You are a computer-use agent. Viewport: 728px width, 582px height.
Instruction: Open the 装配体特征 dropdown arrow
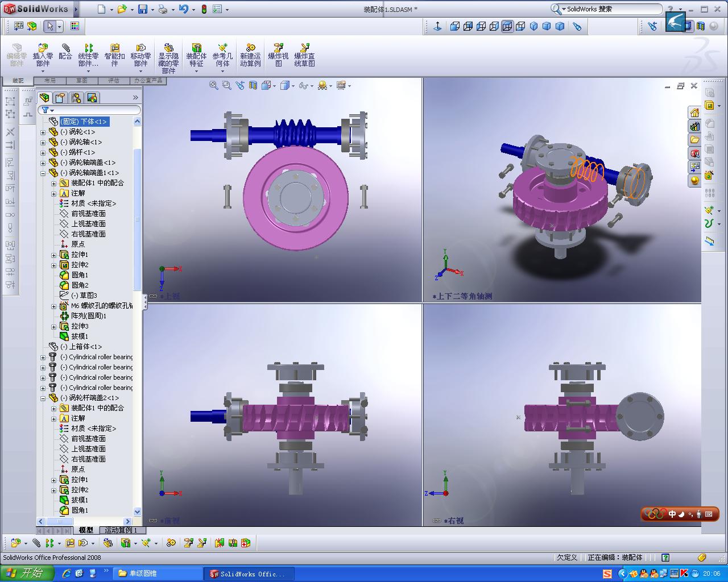point(196,70)
